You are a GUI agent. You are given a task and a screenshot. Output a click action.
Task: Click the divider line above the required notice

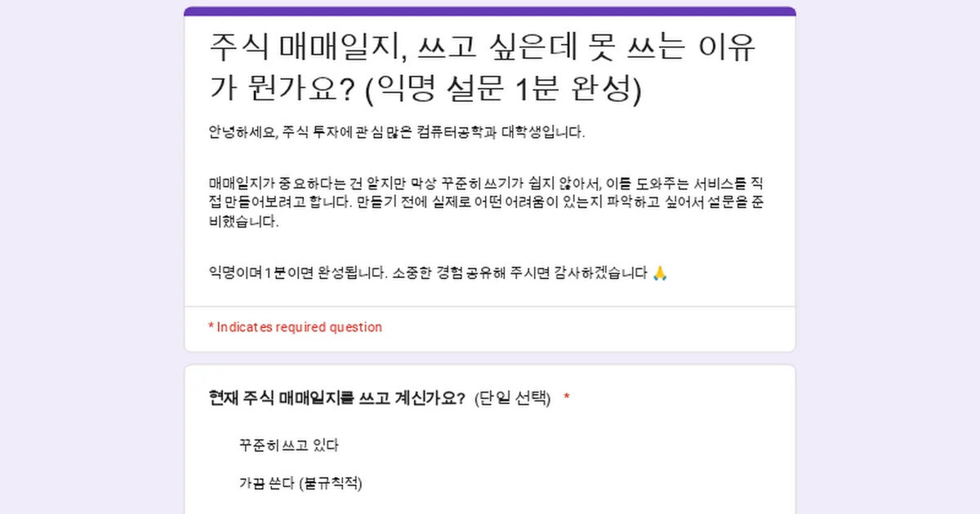[x=490, y=307]
